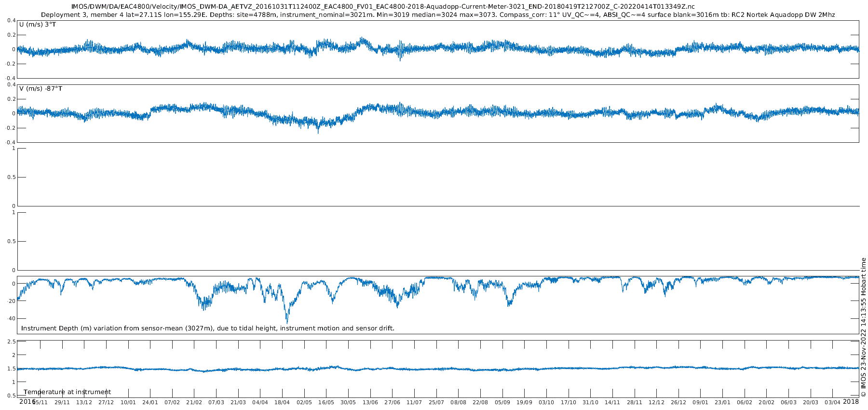
Task: Click the '16/05' date tick label
Action: pyautogui.click(x=326, y=402)
